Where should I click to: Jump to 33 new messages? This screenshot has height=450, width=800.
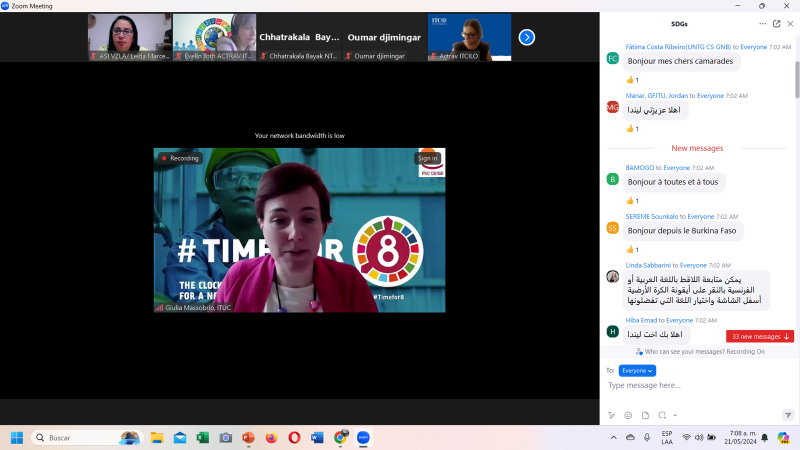[x=760, y=336]
